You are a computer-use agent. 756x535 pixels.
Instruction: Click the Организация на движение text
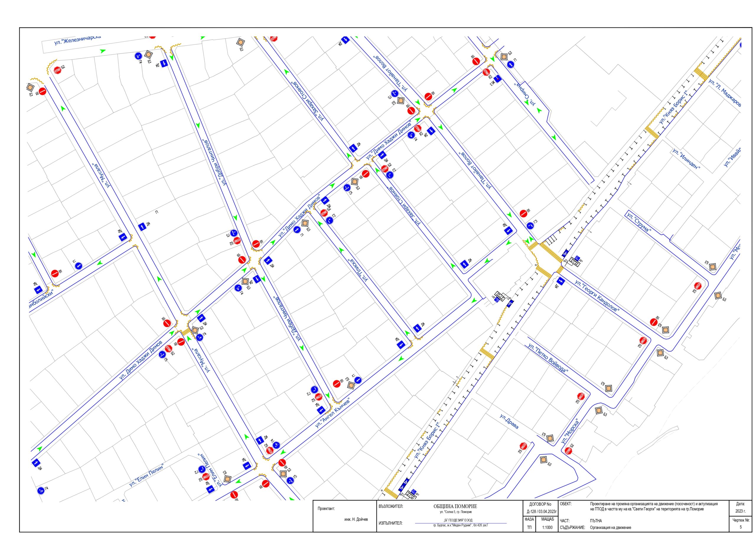610,527
